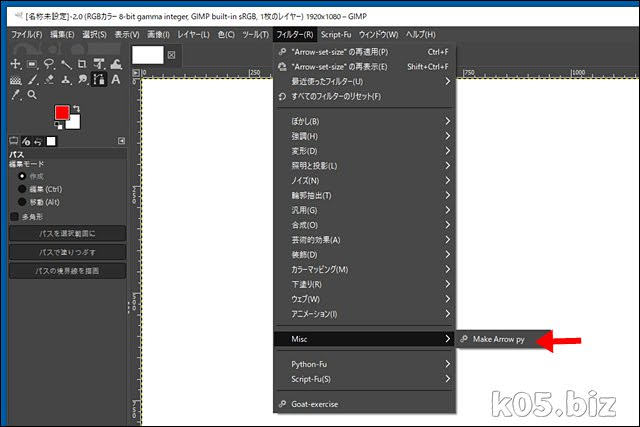Open the 選択(S) menu
The width and height of the screenshot is (640, 427).
click(94, 35)
